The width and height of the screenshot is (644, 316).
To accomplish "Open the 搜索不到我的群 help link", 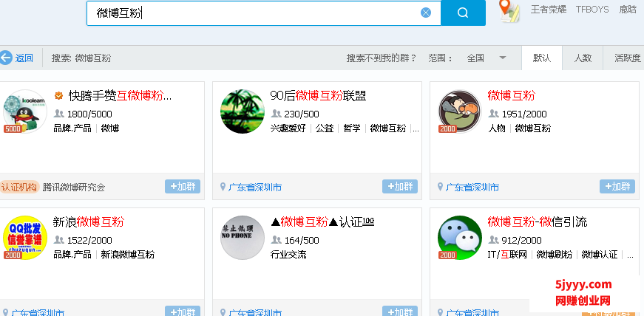I will click(381, 58).
